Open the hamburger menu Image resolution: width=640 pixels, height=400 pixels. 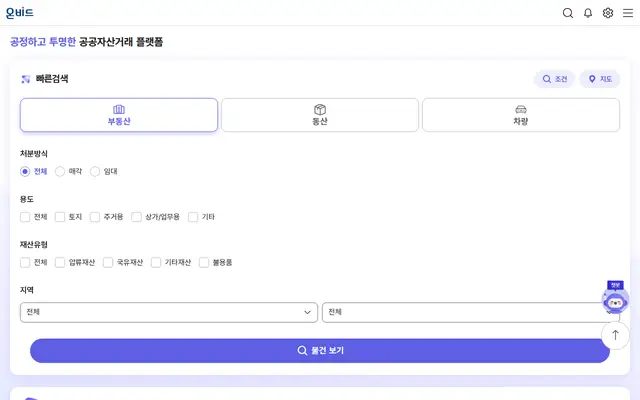628,13
